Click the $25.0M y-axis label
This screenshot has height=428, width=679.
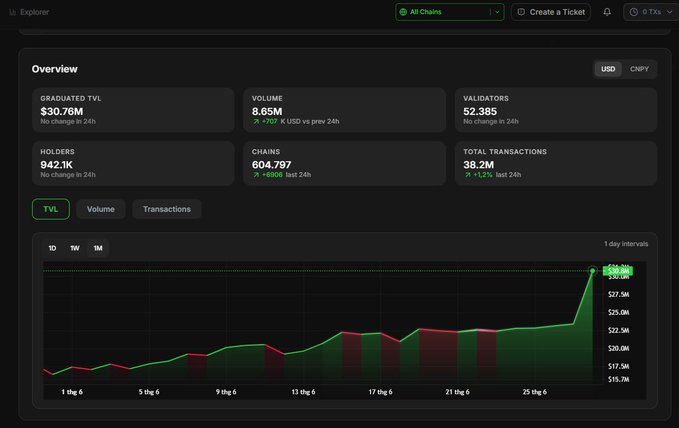tap(618, 312)
